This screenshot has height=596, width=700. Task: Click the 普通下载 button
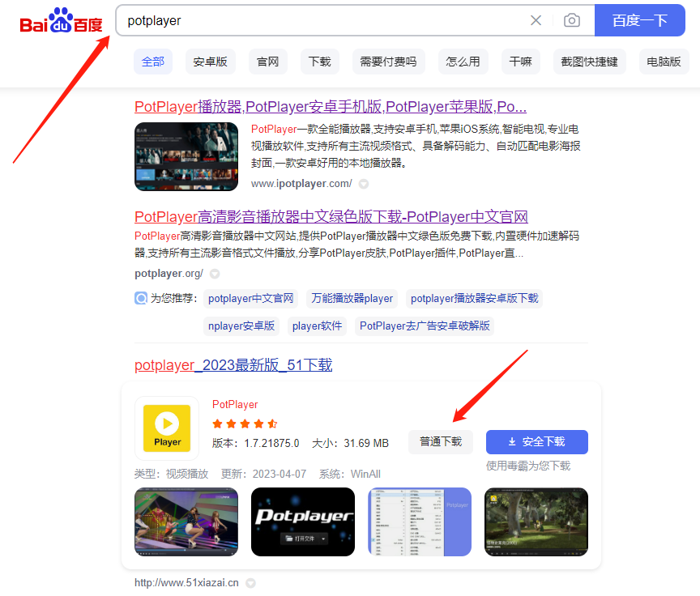tap(440, 441)
